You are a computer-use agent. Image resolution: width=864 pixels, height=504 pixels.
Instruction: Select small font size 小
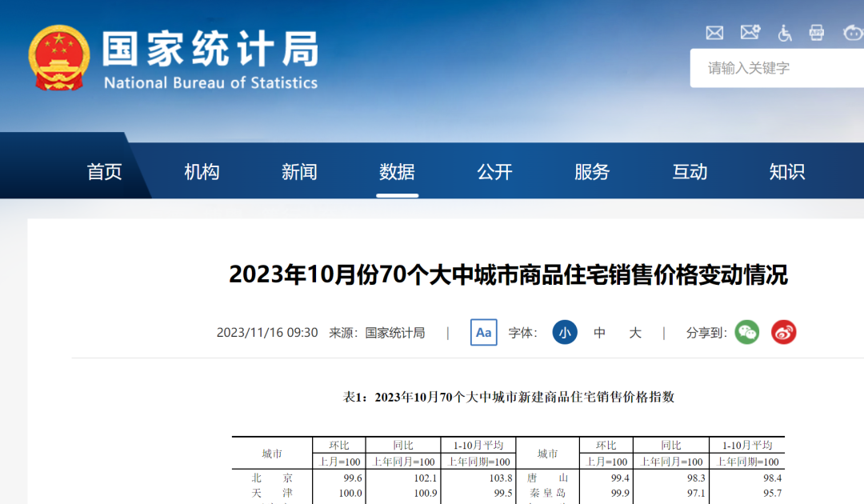(565, 332)
